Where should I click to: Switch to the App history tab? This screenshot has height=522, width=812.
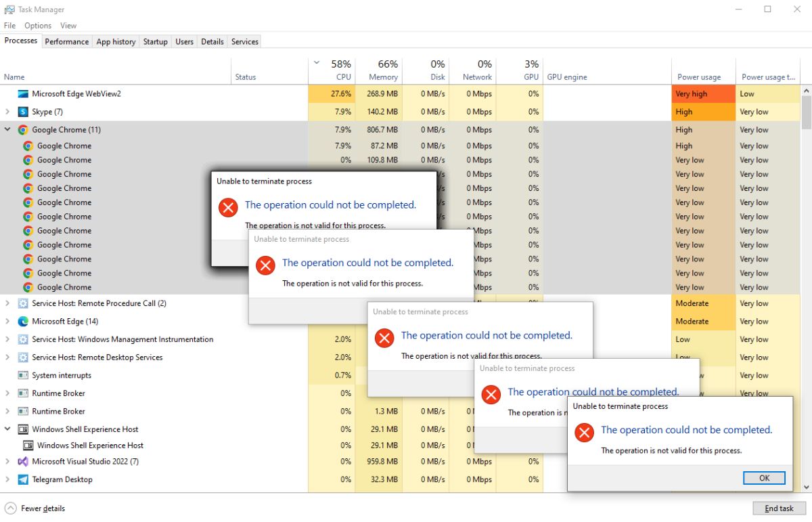tap(116, 41)
